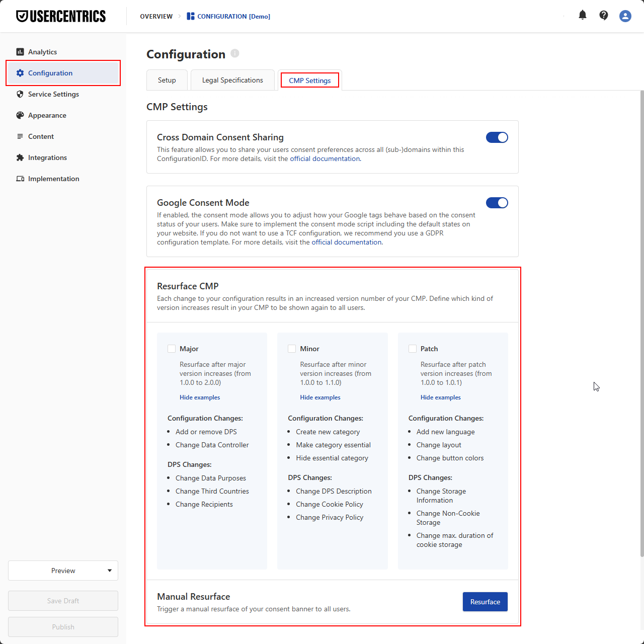Select Configuration in the sidebar

tap(63, 73)
